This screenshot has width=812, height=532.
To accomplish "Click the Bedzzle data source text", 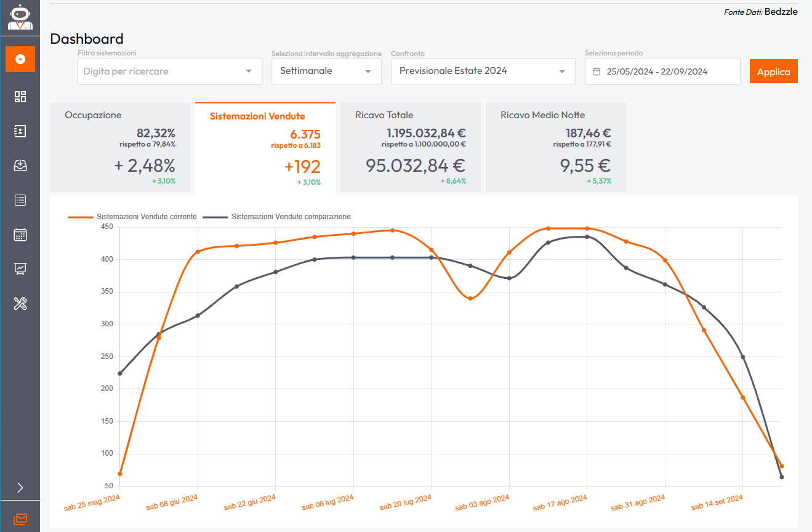I will pos(781,12).
